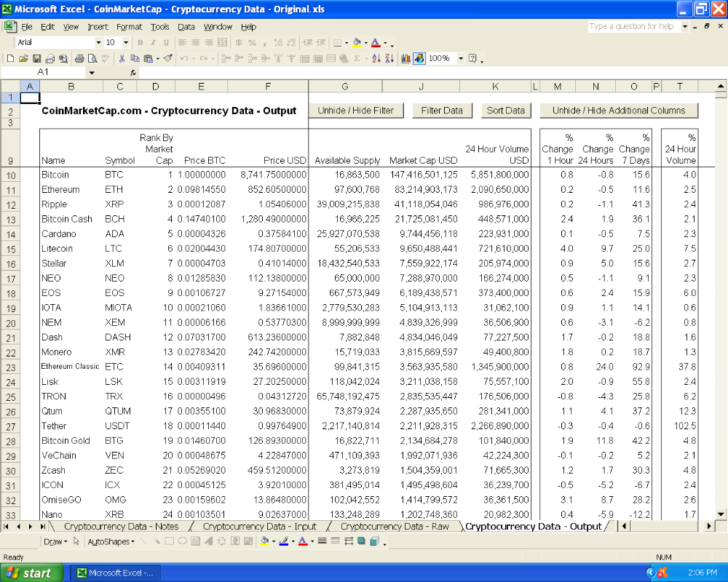Image resolution: width=728 pixels, height=582 pixels.
Task: Select the Microsoft Excel taskbar button
Action: coord(115,573)
